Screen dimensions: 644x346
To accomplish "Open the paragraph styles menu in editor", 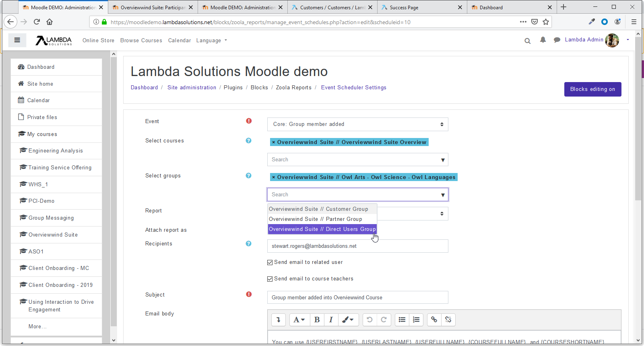I will coord(299,319).
